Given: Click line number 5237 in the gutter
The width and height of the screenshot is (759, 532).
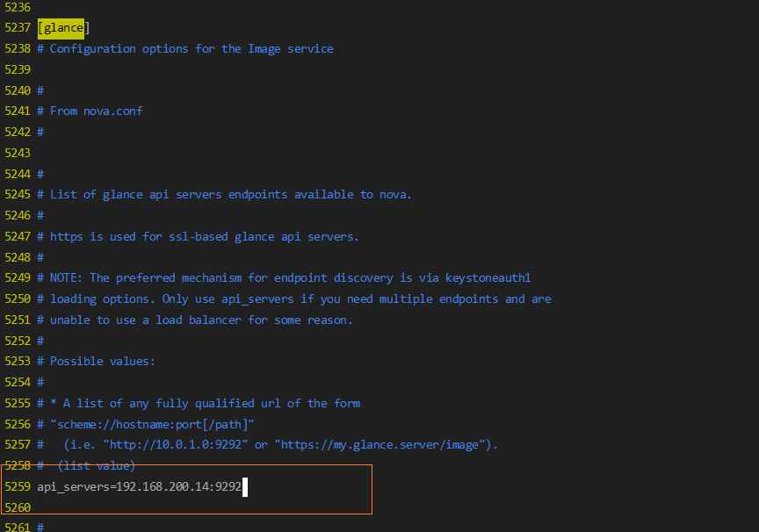Looking at the screenshot, I should click(18, 27).
